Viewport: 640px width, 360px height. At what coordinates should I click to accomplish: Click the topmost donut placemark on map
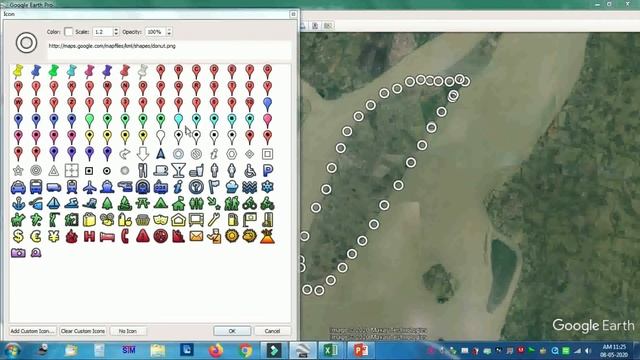[460, 79]
